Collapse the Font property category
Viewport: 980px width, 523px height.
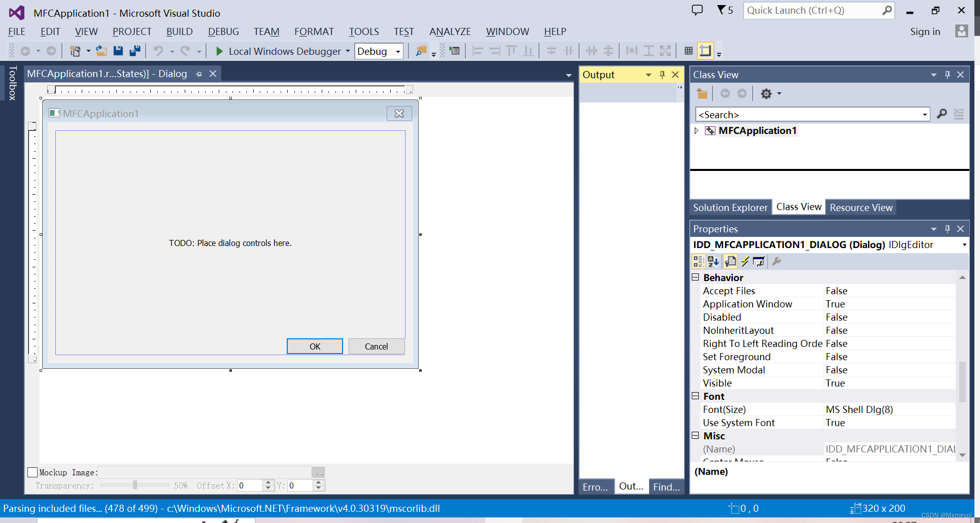696,396
